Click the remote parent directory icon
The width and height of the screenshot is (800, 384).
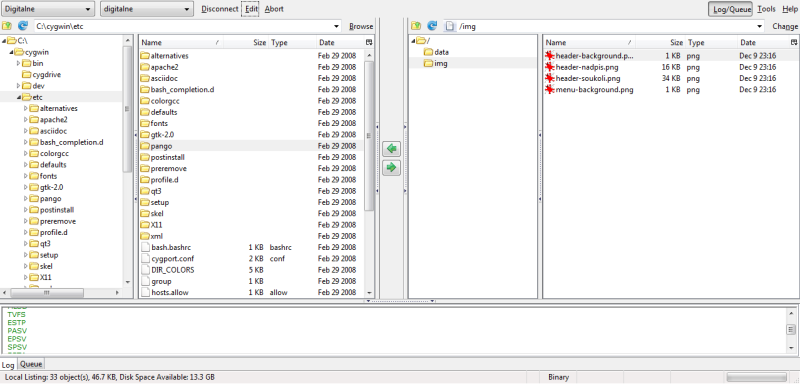[x=416, y=26]
